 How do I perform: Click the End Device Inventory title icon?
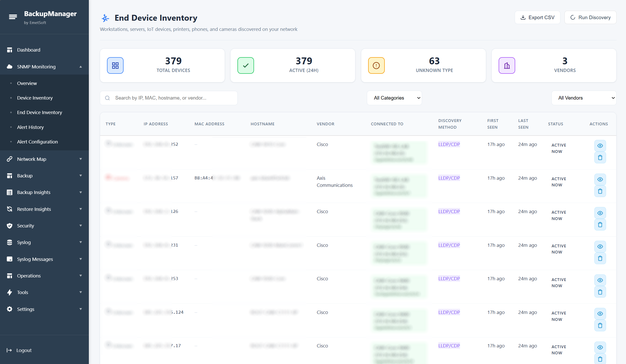click(105, 18)
